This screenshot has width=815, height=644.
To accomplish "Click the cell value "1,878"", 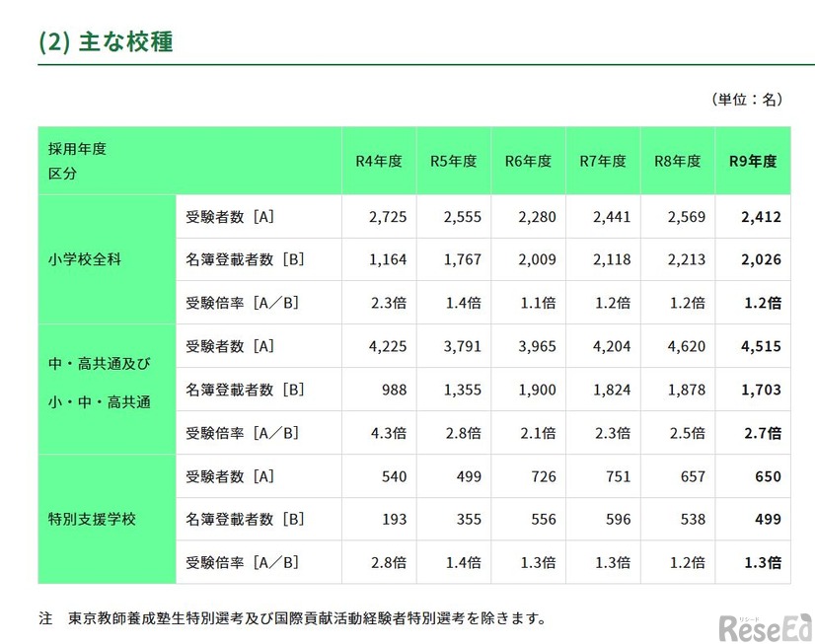I will [x=687, y=390].
